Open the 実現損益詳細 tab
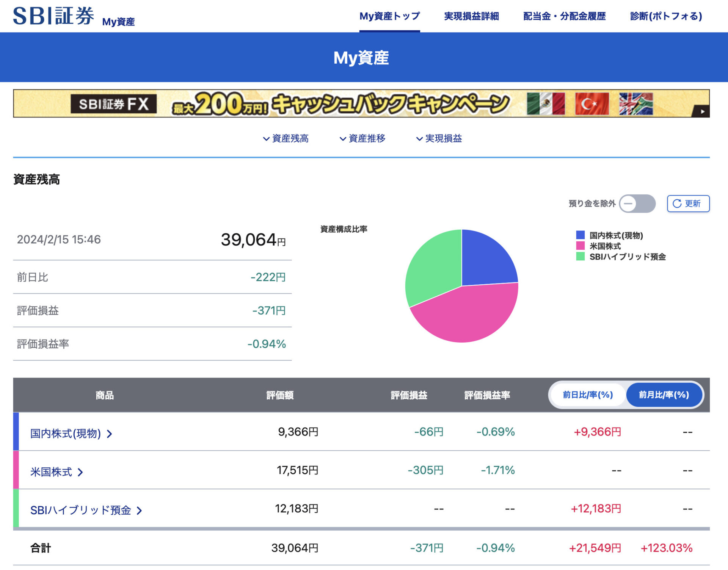The image size is (728, 570). click(x=471, y=16)
